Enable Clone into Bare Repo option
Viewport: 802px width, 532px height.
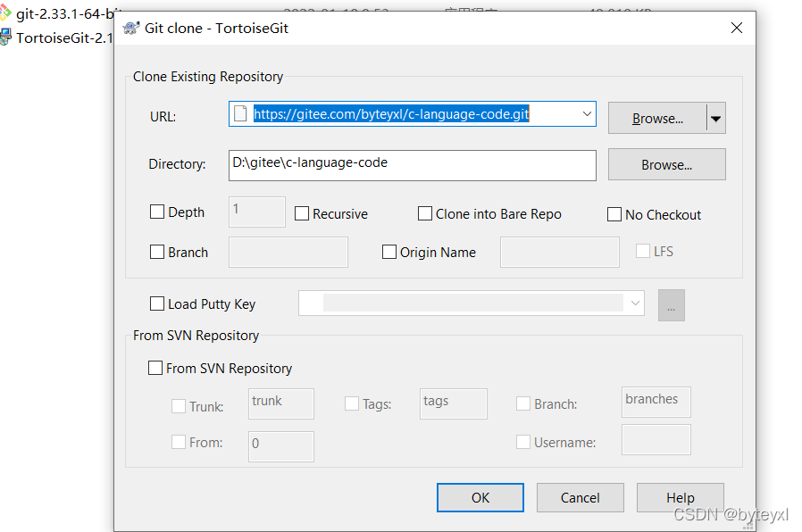click(425, 213)
